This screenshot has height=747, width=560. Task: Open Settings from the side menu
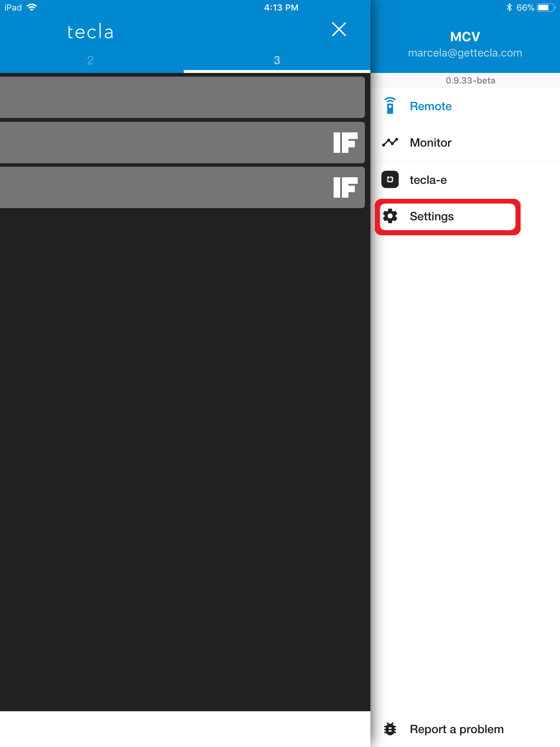pos(432,216)
